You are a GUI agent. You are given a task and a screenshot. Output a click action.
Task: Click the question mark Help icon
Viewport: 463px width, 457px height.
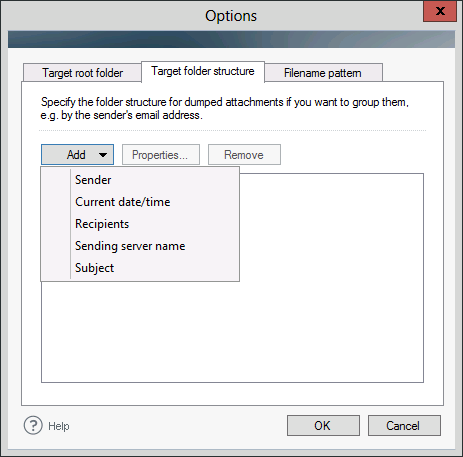tap(33, 425)
